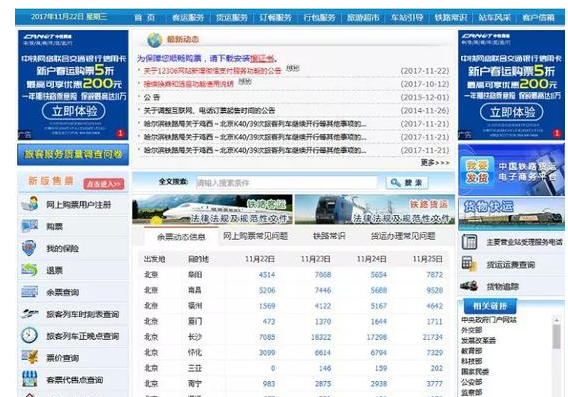Screen dimensions: 568x397
Task: Switch to the 货运办理常见问题 tab
Action: 403,236
